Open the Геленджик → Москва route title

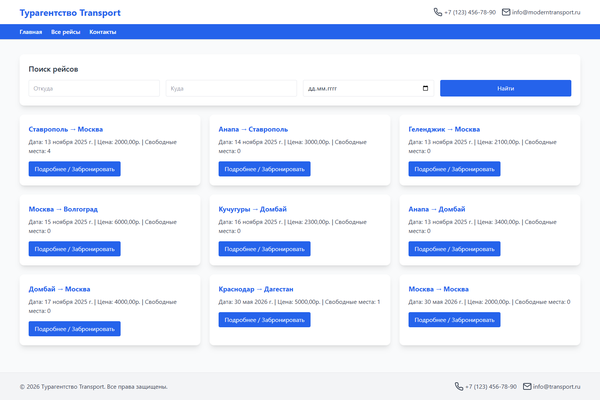click(444, 129)
